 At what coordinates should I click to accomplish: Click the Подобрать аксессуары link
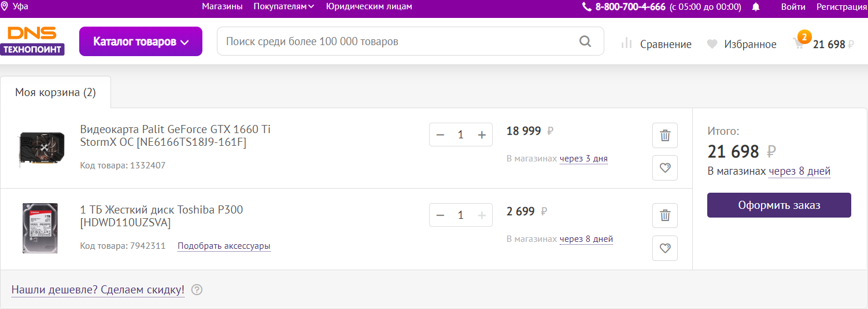(x=224, y=246)
